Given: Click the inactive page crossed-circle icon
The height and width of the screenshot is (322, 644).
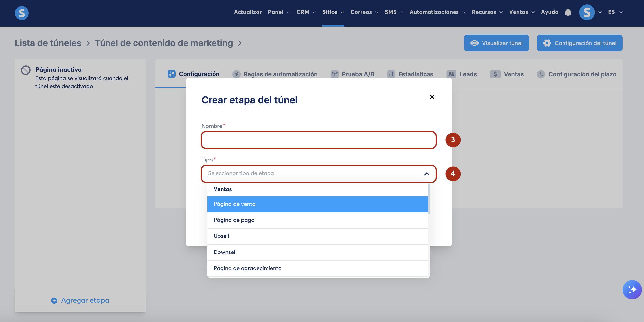Looking at the screenshot, I should coord(26,70).
